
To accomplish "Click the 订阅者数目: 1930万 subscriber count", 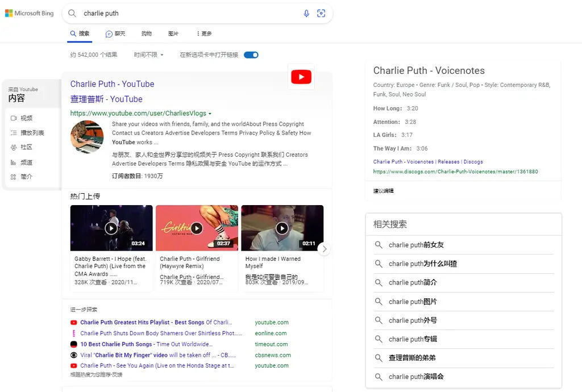I will click(138, 176).
